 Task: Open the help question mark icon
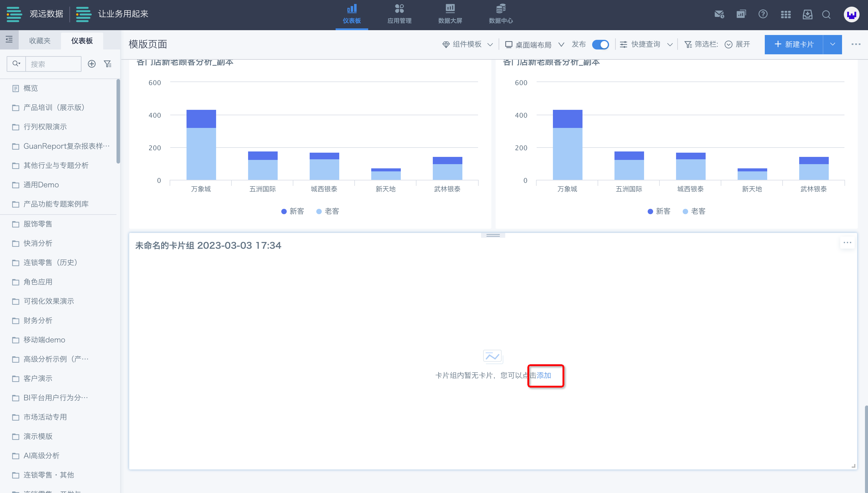coord(763,14)
